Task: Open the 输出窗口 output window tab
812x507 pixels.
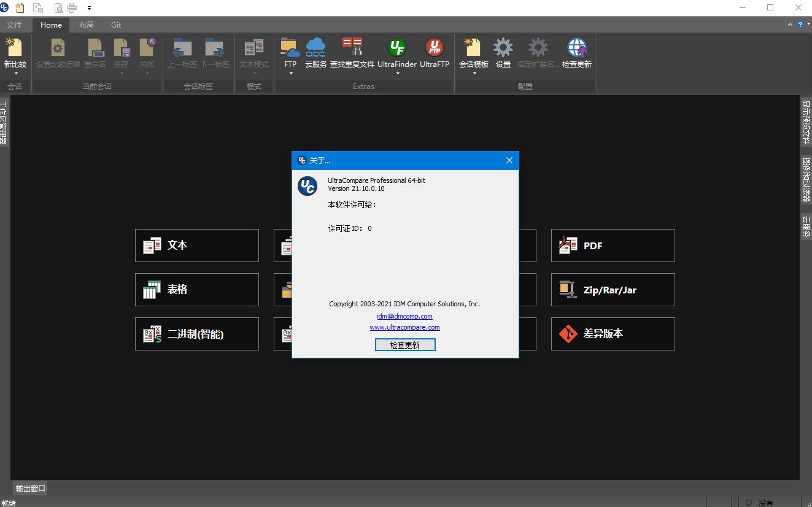Action: click(x=31, y=489)
